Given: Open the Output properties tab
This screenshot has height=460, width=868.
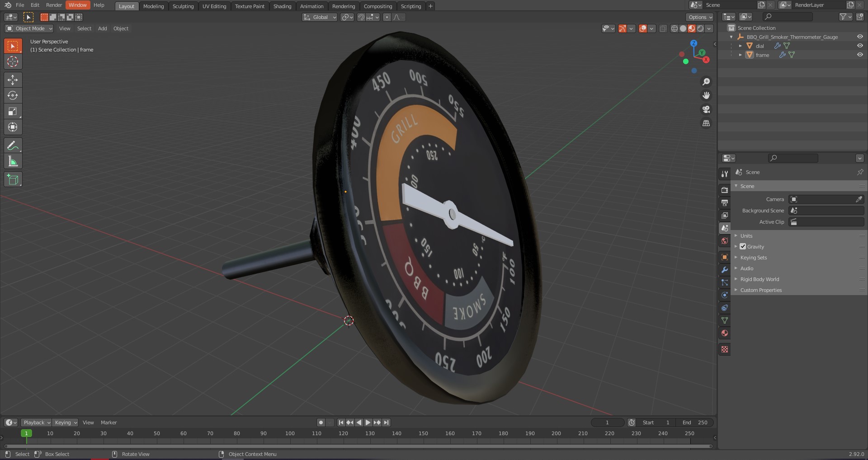Looking at the screenshot, I should [x=725, y=203].
